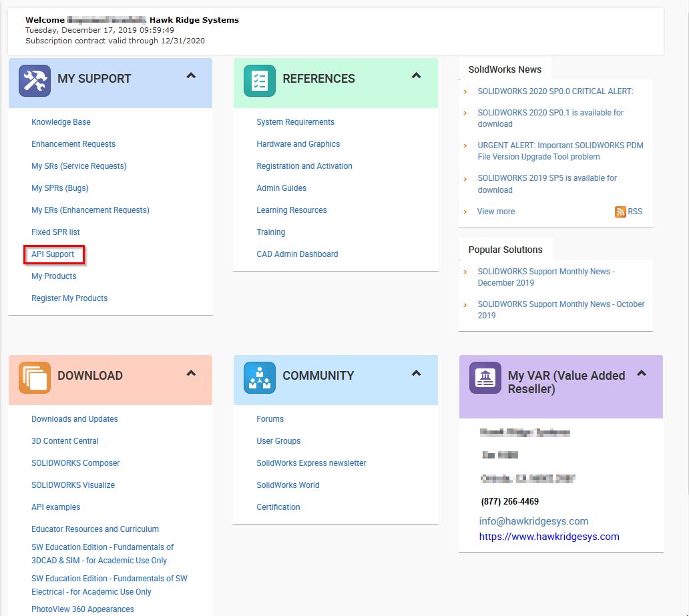The height and width of the screenshot is (616, 689).
Task: Click the Training link
Action: 270,232
